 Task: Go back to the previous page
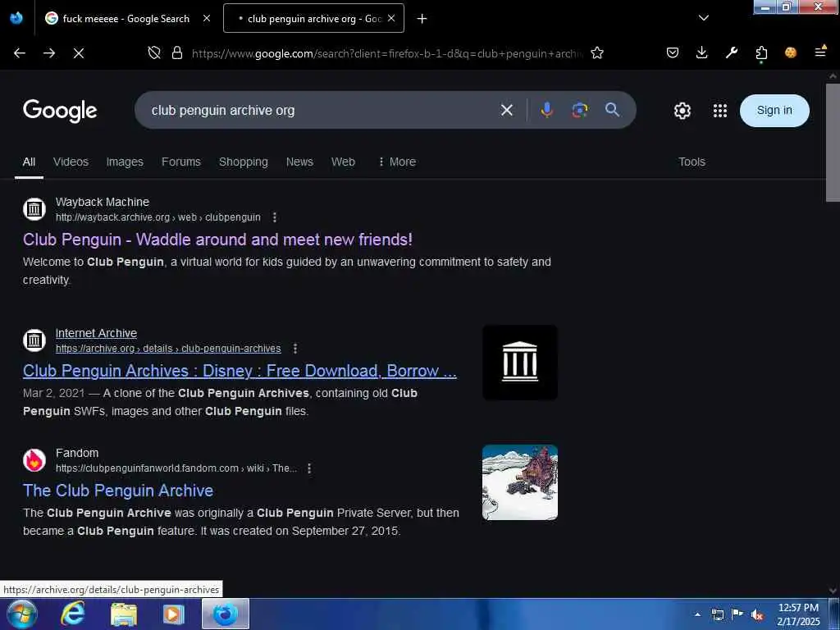(x=20, y=53)
